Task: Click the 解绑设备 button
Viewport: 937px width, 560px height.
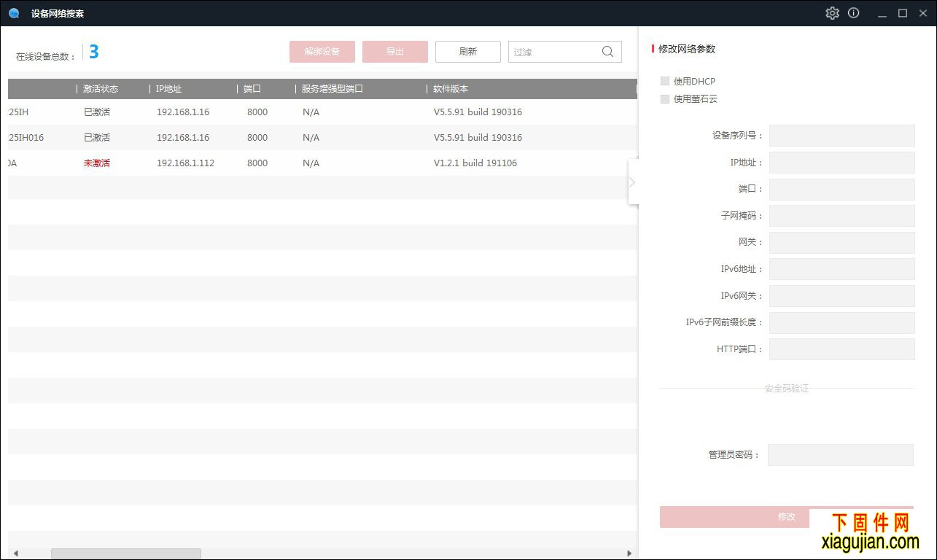Action: (x=322, y=52)
